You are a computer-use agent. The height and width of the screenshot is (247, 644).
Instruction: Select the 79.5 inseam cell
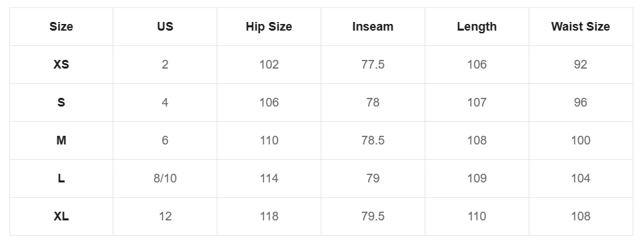point(373,216)
